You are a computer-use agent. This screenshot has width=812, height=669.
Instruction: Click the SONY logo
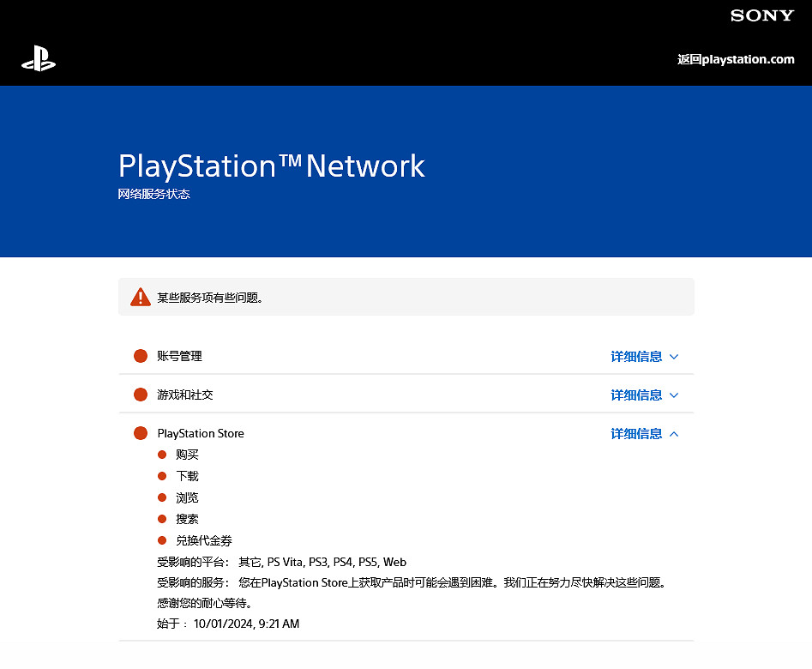(761, 15)
